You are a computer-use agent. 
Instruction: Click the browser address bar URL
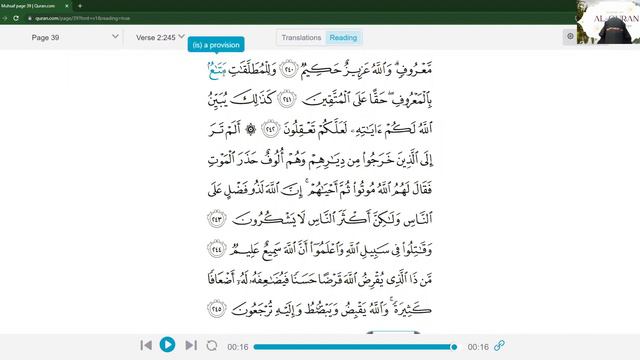(82, 18)
